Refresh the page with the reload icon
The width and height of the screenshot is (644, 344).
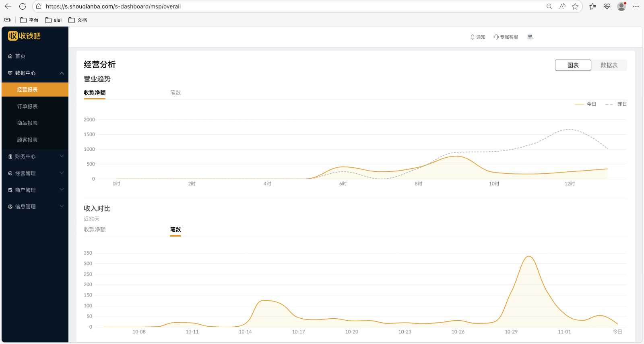point(23,6)
